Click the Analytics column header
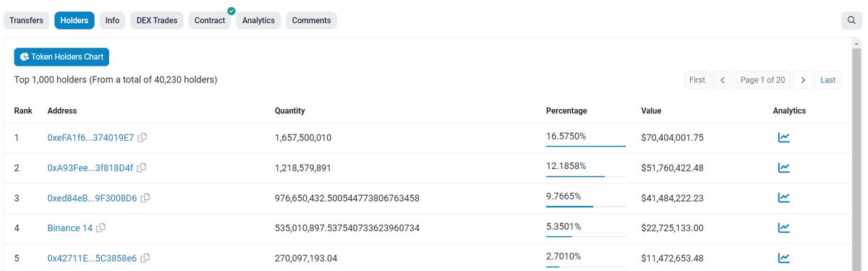The height and width of the screenshot is (271, 868). (789, 111)
